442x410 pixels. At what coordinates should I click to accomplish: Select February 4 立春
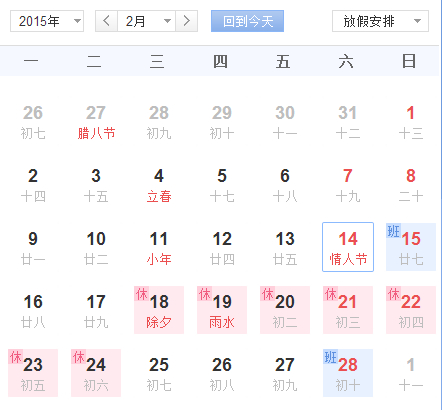pos(159,184)
